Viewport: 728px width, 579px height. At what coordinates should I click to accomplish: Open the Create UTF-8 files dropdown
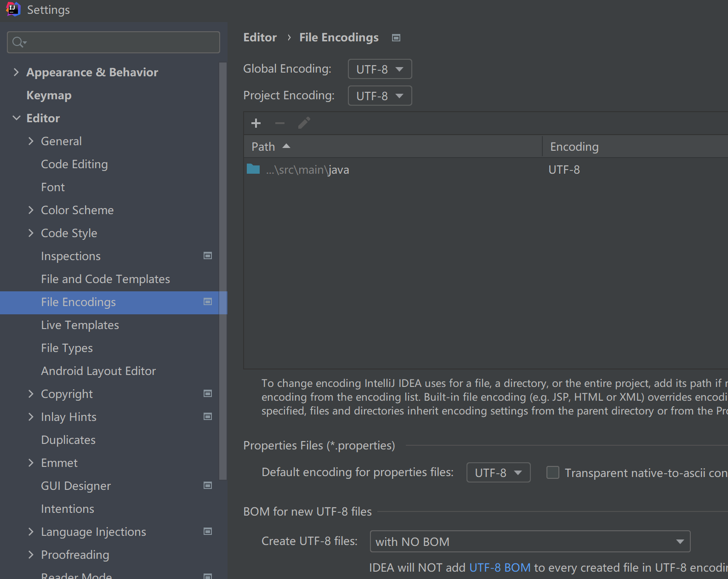tap(530, 541)
